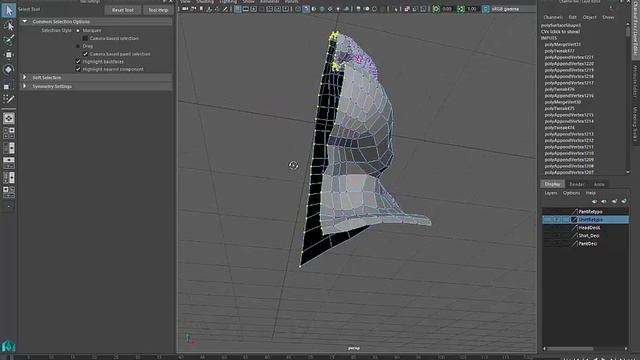Toggle visibility of ShirtRetopo layer
This screenshot has width=640, height=360.
coord(547,220)
